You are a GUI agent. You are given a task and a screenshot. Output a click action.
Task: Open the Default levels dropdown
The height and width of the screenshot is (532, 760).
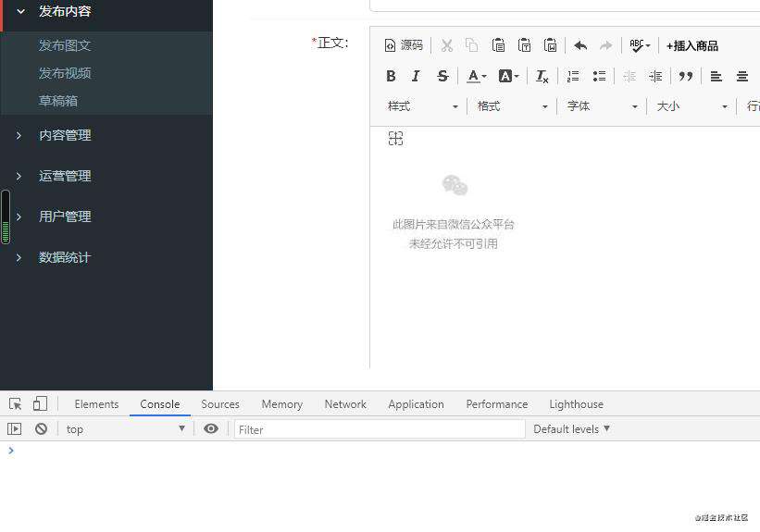pos(571,428)
